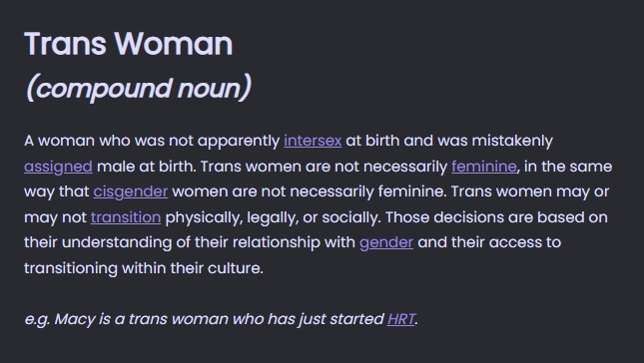Open the HRT link in the example
The image size is (644, 363).
[x=401, y=319]
